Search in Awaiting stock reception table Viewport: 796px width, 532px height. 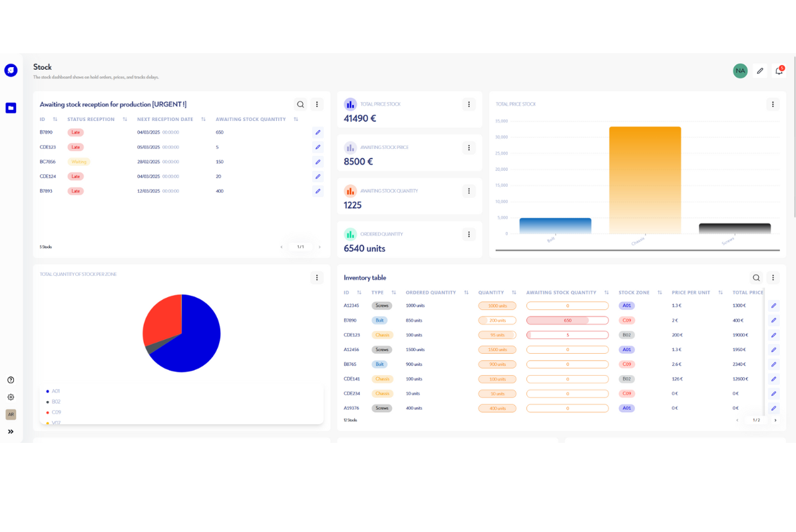pos(300,104)
